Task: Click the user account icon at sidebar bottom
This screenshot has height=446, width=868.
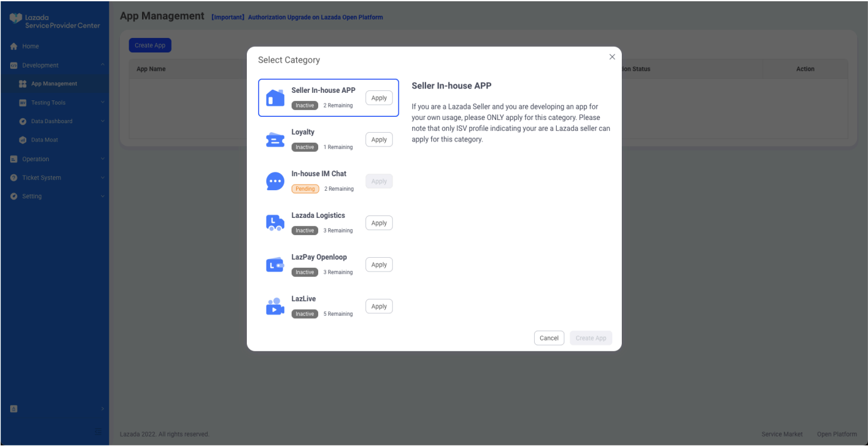Action: [x=14, y=409]
